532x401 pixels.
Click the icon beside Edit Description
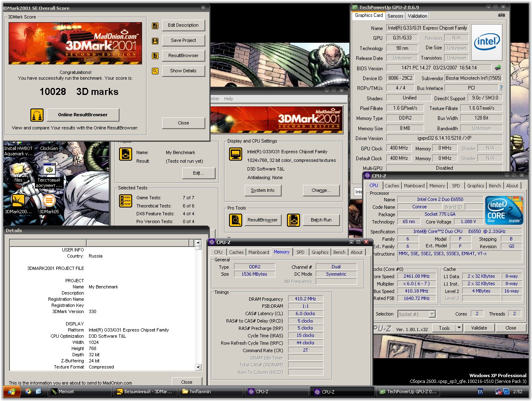[x=155, y=25]
